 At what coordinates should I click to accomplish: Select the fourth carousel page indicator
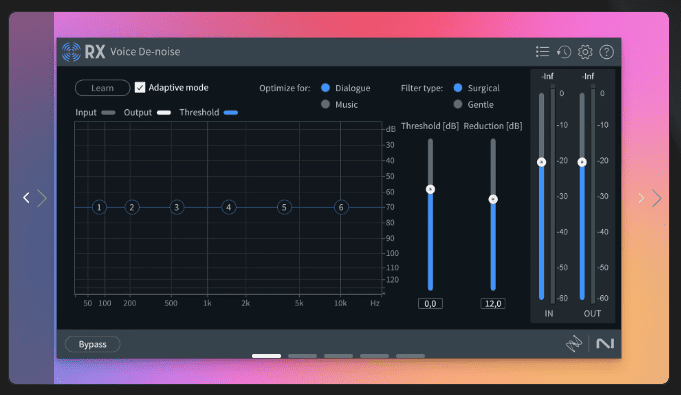coord(374,356)
